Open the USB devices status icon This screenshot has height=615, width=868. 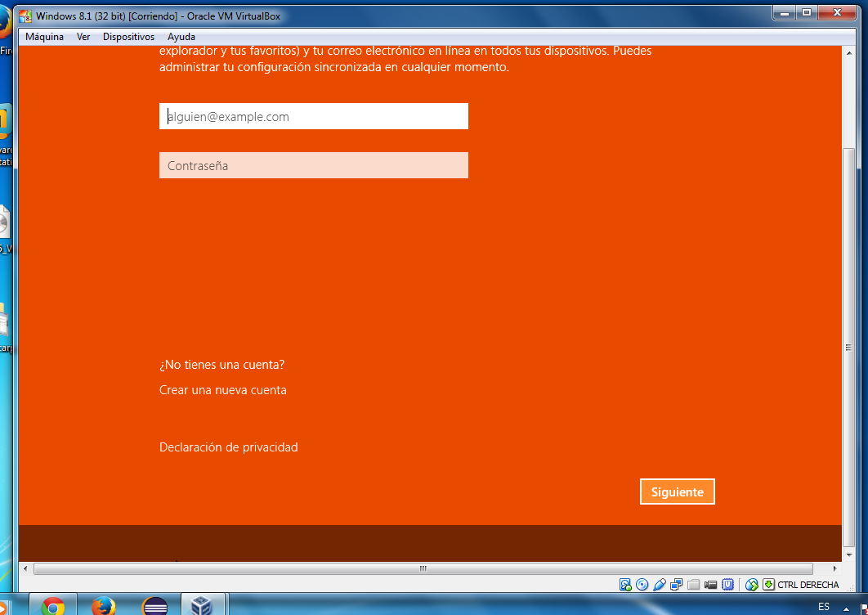pos(660,585)
